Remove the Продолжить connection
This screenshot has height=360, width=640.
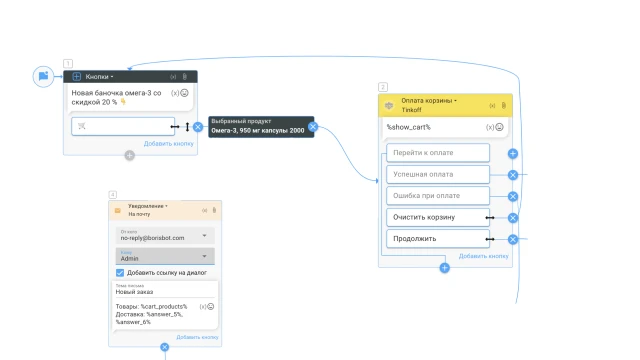click(513, 240)
